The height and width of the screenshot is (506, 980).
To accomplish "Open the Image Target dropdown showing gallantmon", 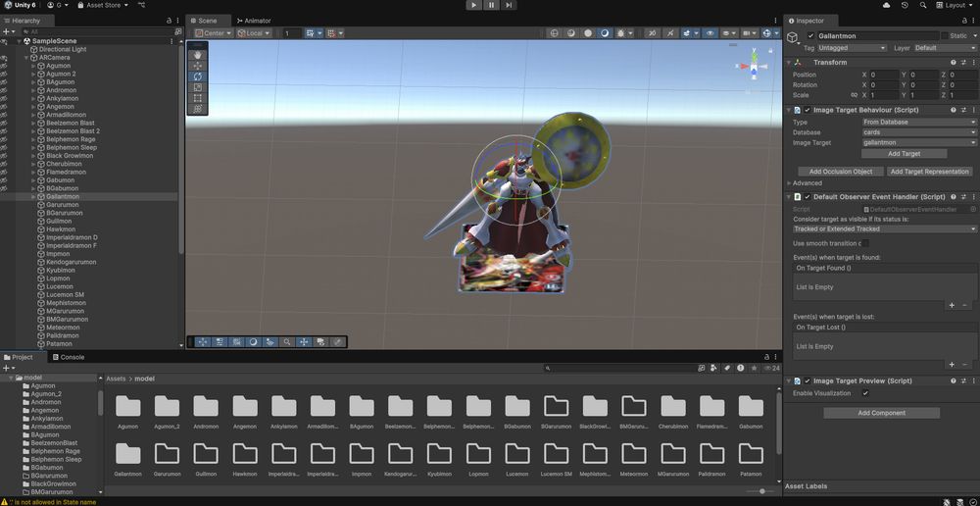I will click(918, 143).
